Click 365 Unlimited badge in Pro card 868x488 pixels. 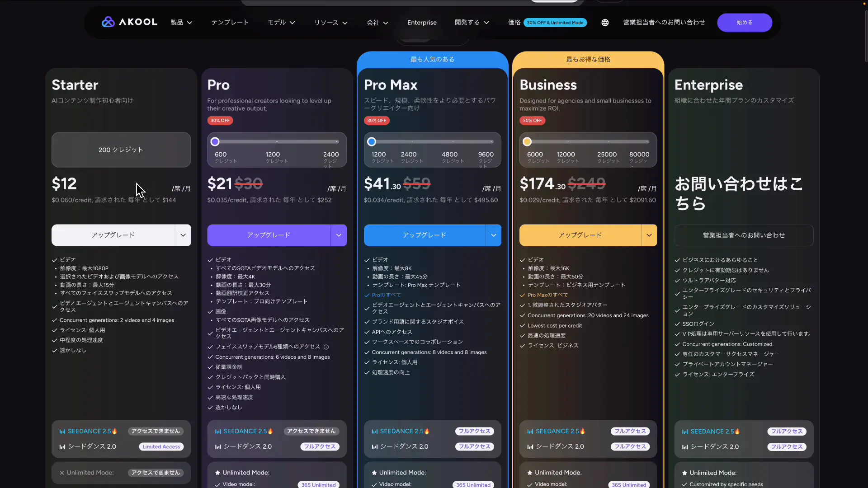[318, 485]
